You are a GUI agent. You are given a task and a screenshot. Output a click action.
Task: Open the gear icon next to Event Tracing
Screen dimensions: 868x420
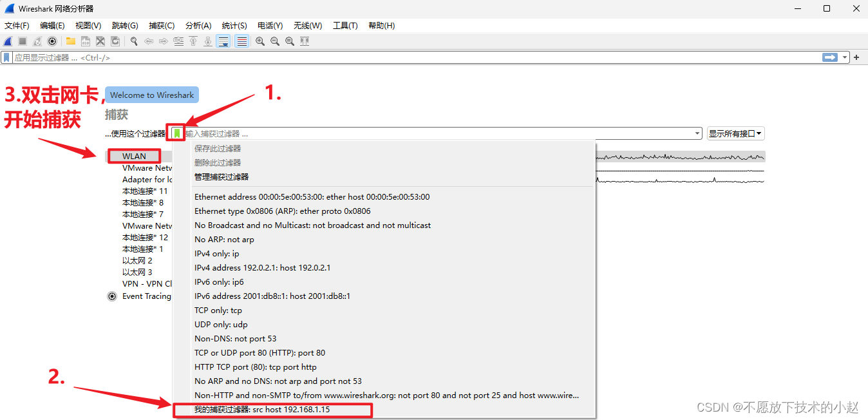[x=112, y=296]
